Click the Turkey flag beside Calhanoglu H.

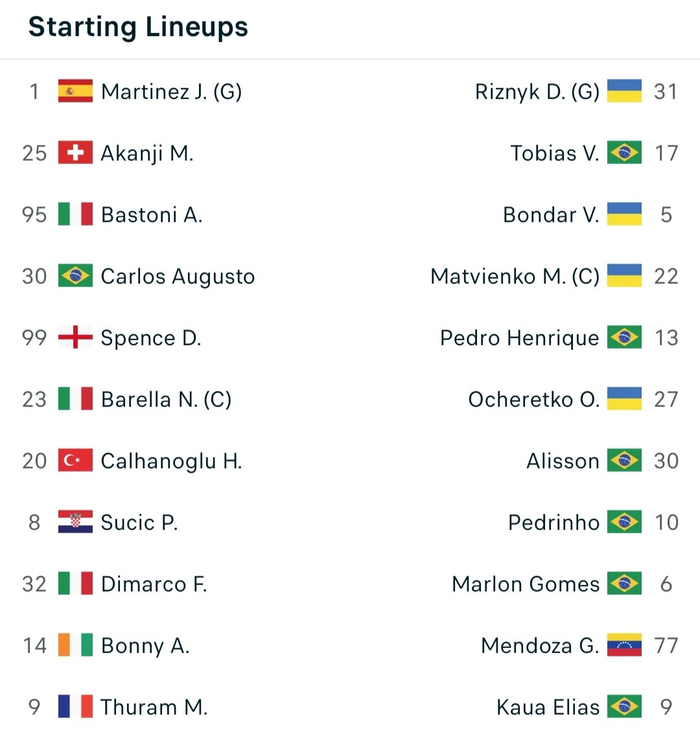tap(75, 460)
